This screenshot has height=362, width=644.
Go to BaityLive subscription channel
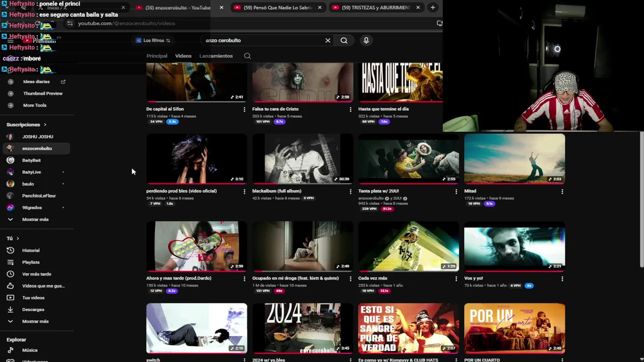click(31, 172)
